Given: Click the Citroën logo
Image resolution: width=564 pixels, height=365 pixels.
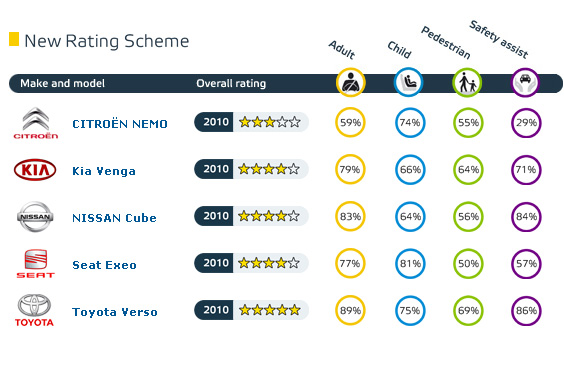Looking at the screenshot, I should (36, 123).
